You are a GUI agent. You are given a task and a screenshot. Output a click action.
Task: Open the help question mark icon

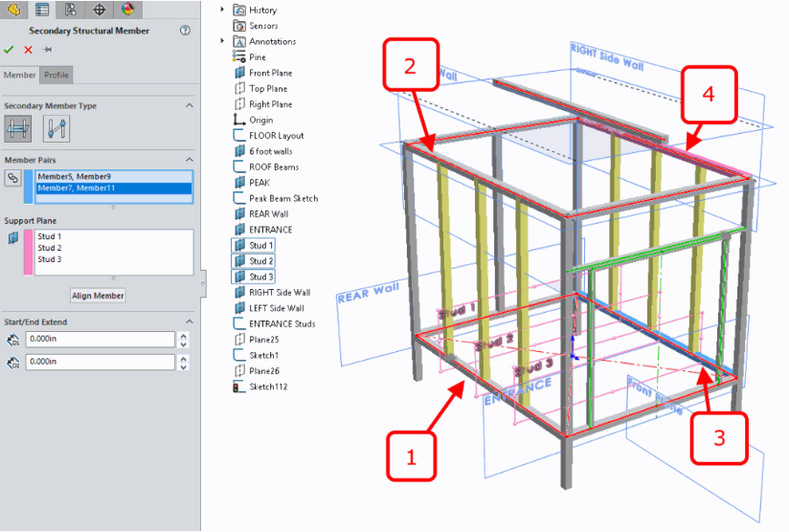pyautogui.click(x=185, y=31)
